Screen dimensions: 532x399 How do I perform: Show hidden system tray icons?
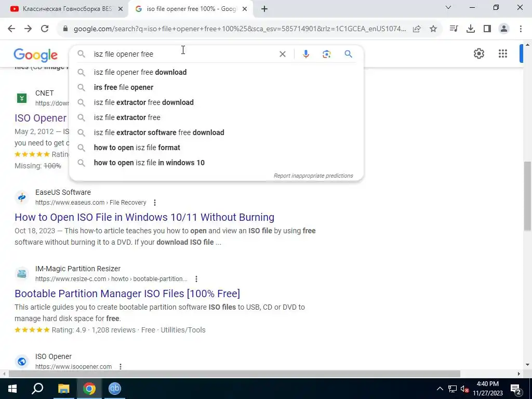point(440,389)
